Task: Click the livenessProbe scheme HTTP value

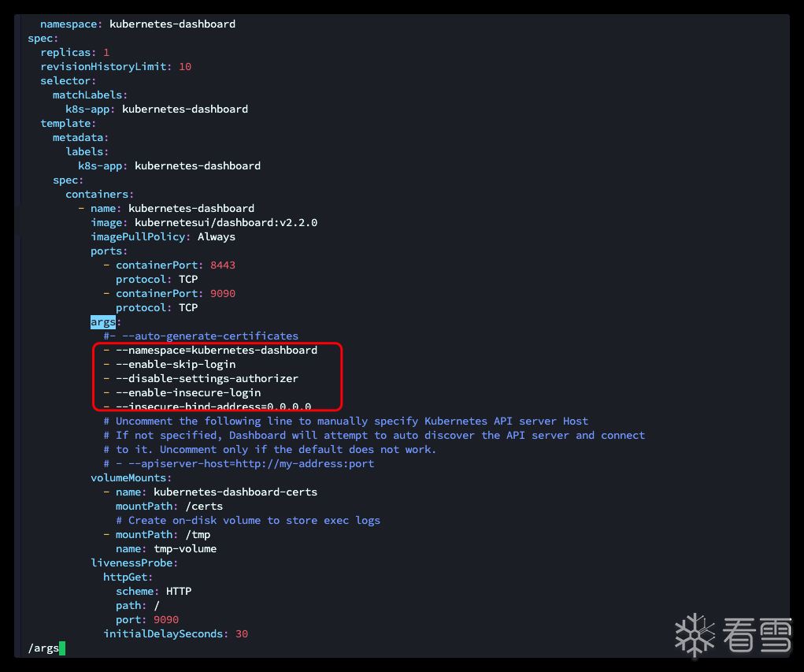Action: point(179,591)
